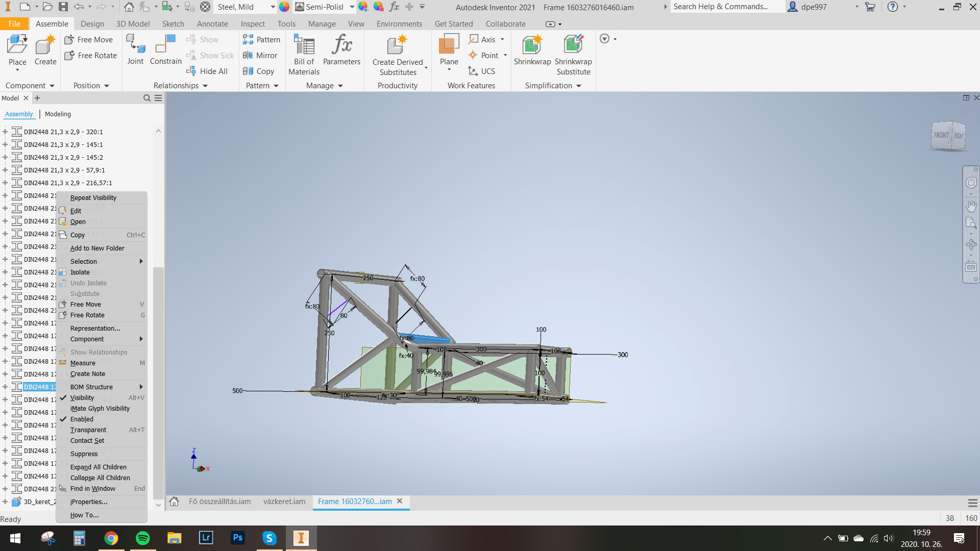
Task: Open the Bill of Materials
Action: pyautogui.click(x=303, y=54)
